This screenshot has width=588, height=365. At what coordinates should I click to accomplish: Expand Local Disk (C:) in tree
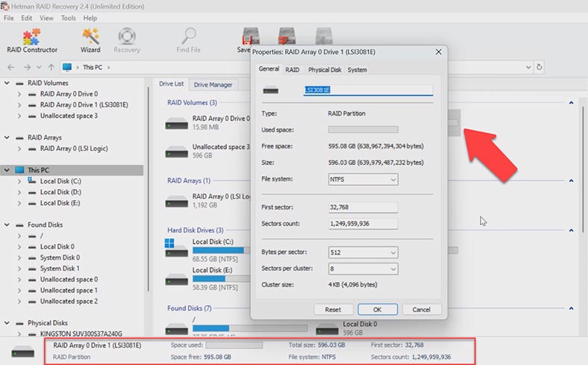pyautogui.click(x=19, y=181)
